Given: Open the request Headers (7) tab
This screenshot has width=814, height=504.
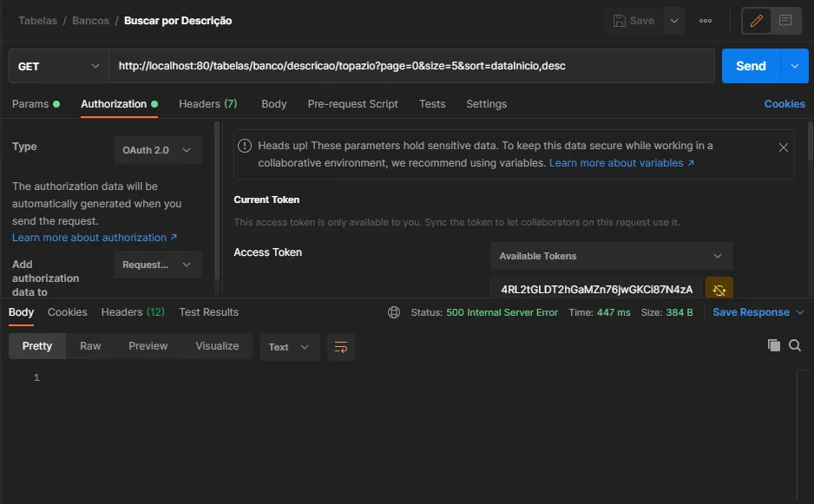Looking at the screenshot, I should (207, 104).
